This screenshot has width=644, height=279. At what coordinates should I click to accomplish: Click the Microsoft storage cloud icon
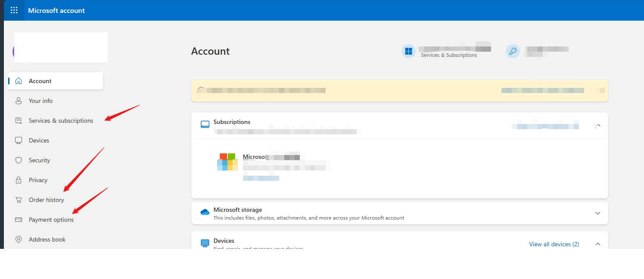pos(205,212)
